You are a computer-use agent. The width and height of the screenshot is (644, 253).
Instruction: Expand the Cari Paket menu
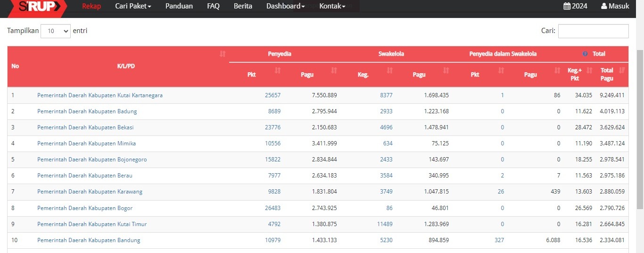133,6
